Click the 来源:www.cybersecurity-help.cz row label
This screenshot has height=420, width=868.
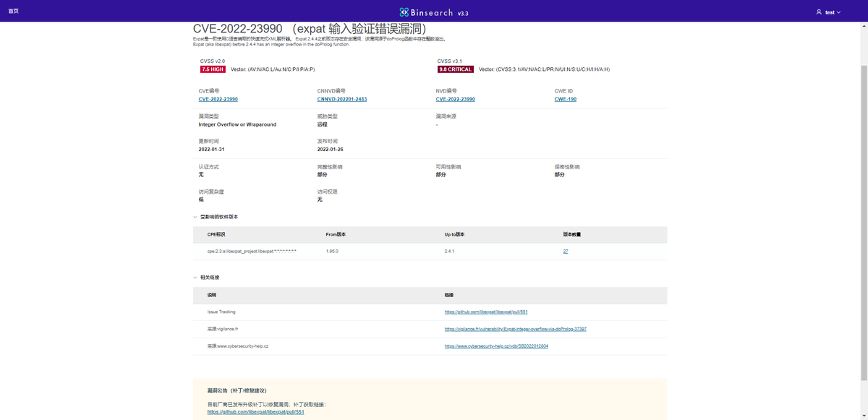click(x=238, y=346)
